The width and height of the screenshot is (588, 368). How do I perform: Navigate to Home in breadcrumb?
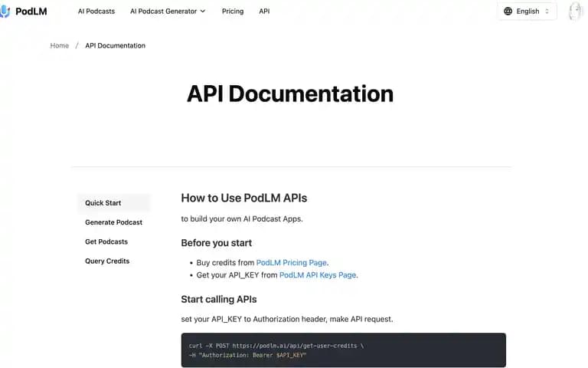point(60,45)
